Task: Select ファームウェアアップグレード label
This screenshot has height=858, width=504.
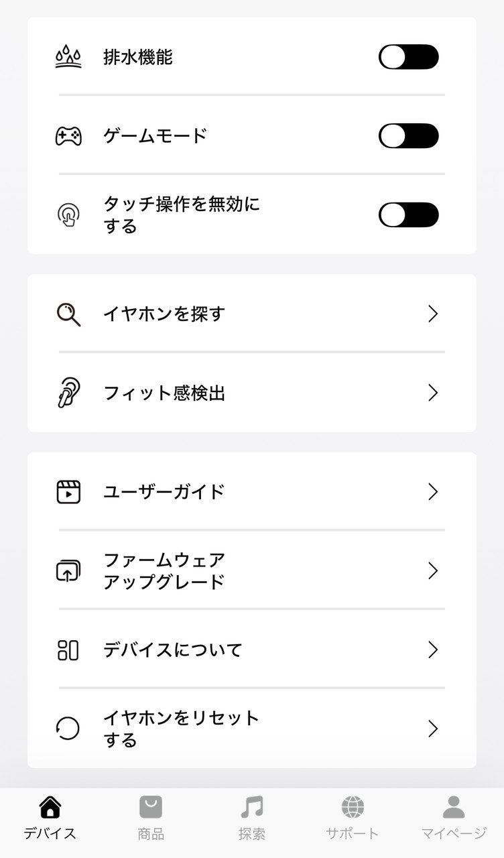Action: pos(164,571)
